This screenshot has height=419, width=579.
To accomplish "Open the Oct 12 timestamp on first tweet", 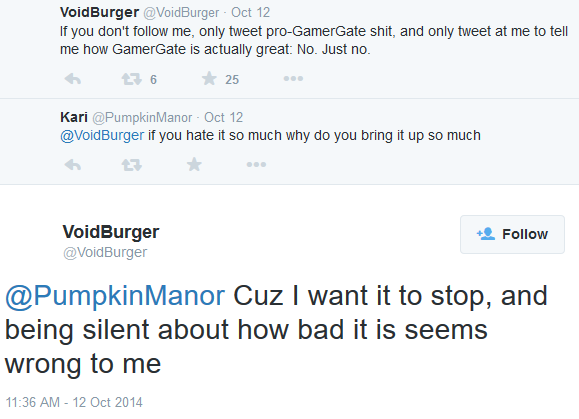I will pyautogui.click(x=250, y=13).
